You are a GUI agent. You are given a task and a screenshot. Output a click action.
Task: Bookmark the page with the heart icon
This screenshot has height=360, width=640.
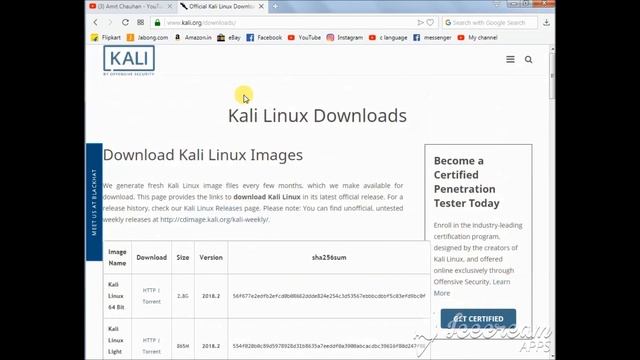tap(430, 22)
